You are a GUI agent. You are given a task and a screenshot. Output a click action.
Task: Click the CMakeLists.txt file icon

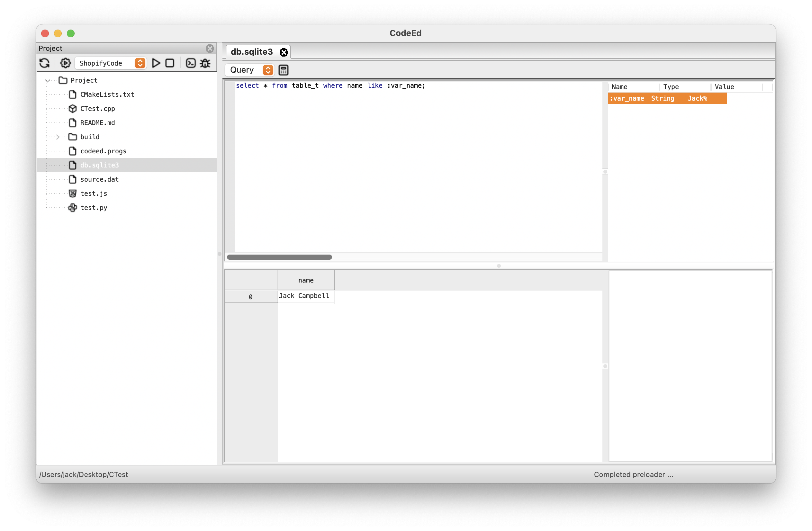coord(73,94)
